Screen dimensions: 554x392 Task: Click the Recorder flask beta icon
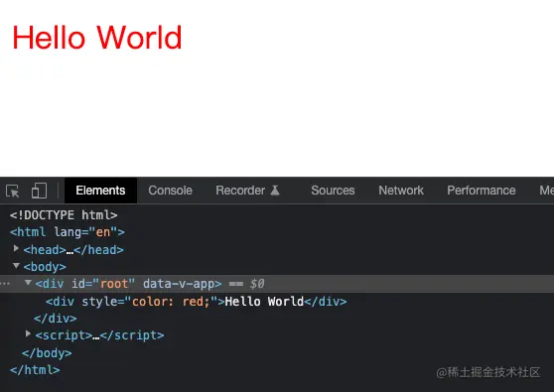point(275,191)
